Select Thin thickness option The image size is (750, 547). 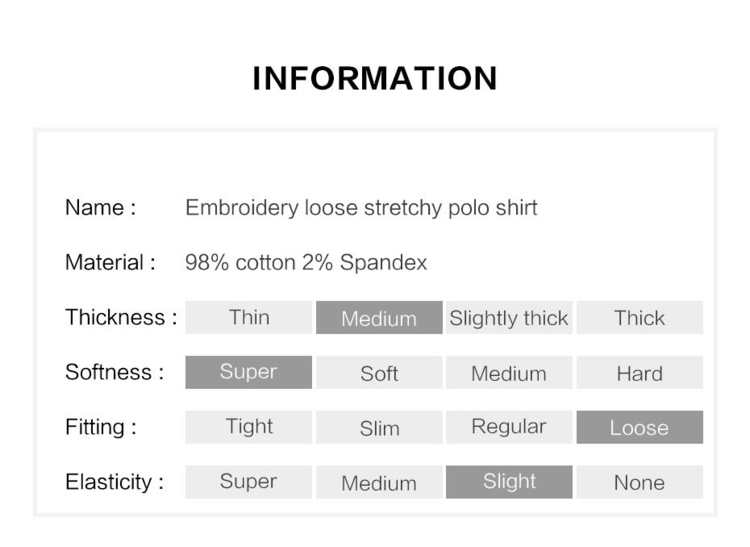(249, 317)
